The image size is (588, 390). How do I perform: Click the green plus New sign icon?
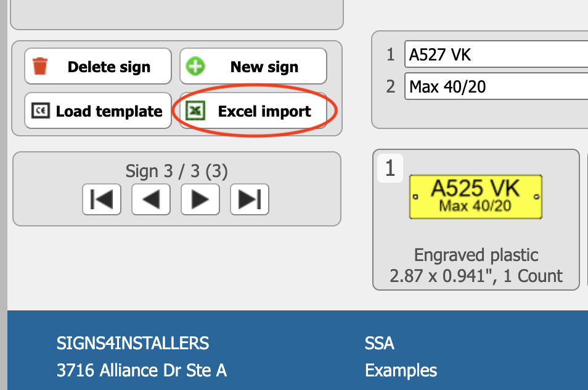195,67
